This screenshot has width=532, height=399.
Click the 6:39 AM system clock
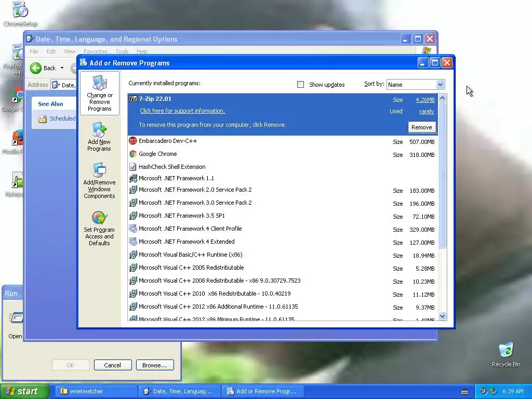(513, 392)
